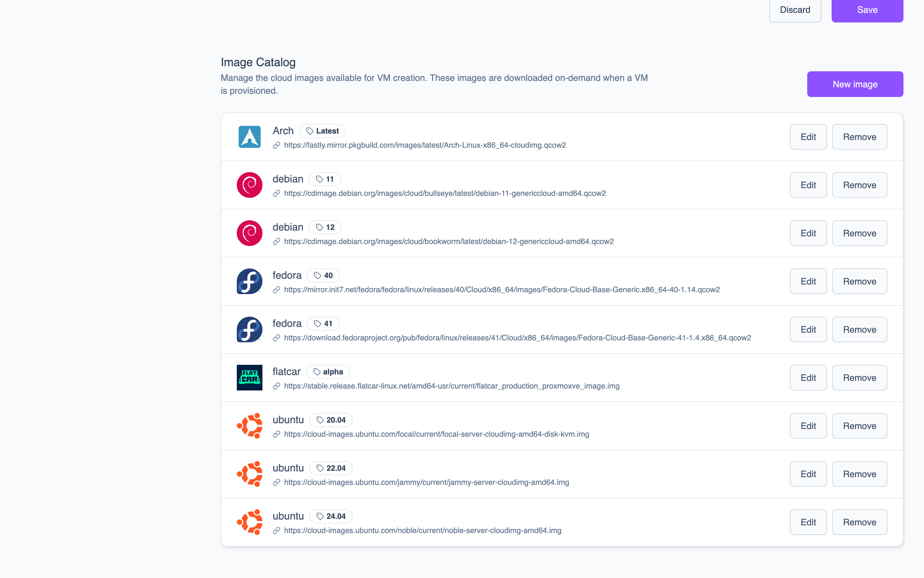The width and height of the screenshot is (924, 578).
Task: Click the debian 12 version tag number
Action: tap(330, 227)
